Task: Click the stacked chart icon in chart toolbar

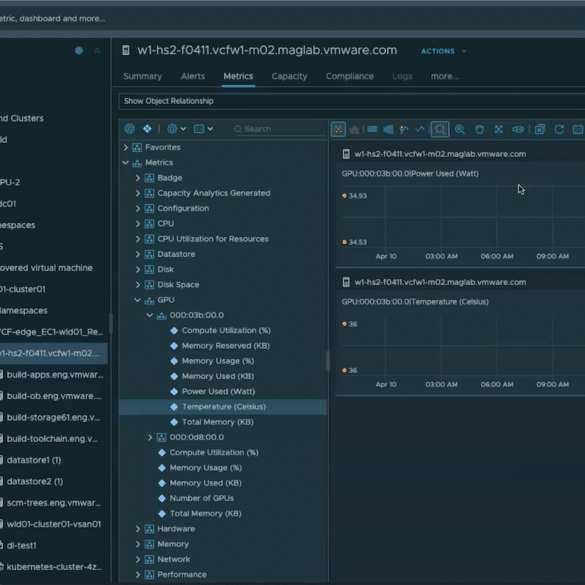Action: (354, 129)
